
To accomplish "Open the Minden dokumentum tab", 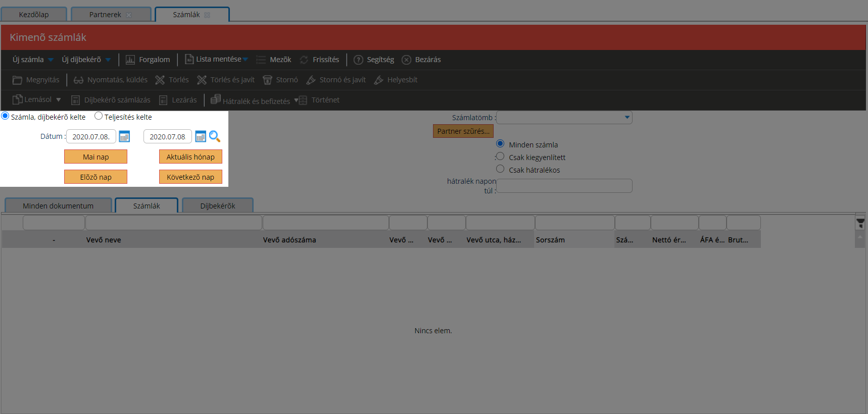I will [x=58, y=205].
